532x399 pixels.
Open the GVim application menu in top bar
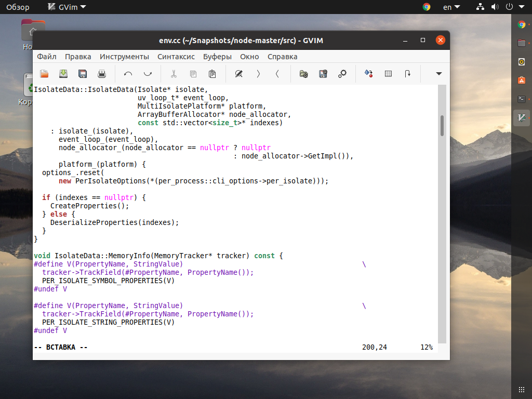[x=67, y=7]
